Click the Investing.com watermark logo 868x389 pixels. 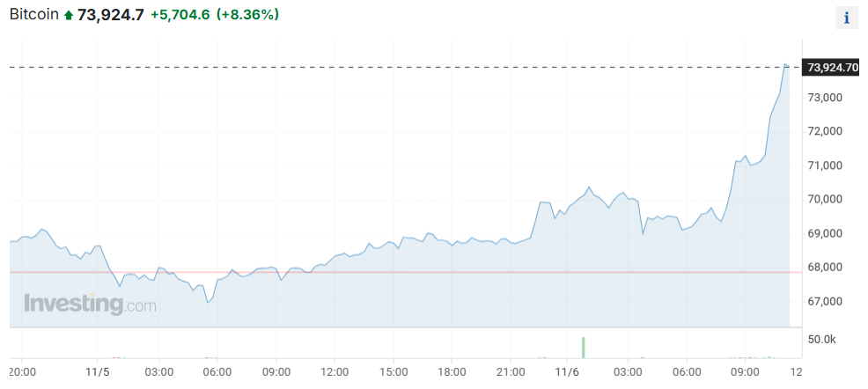(x=90, y=305)
